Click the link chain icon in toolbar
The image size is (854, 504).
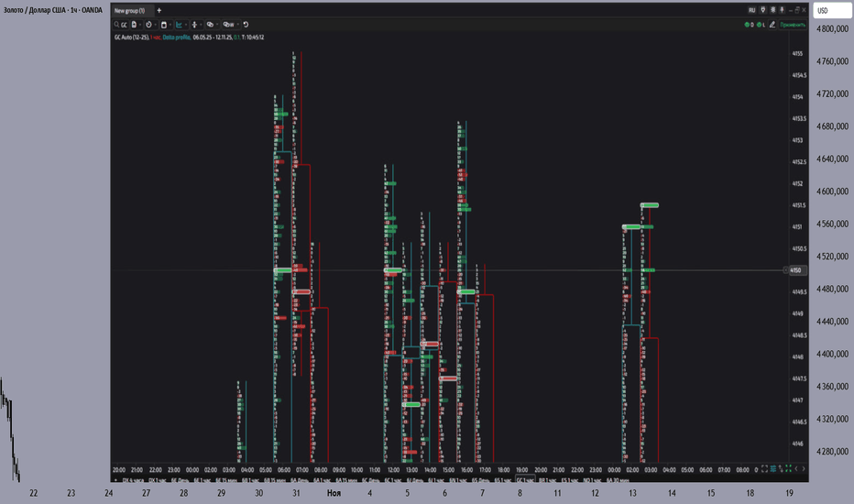click(210, 25)
